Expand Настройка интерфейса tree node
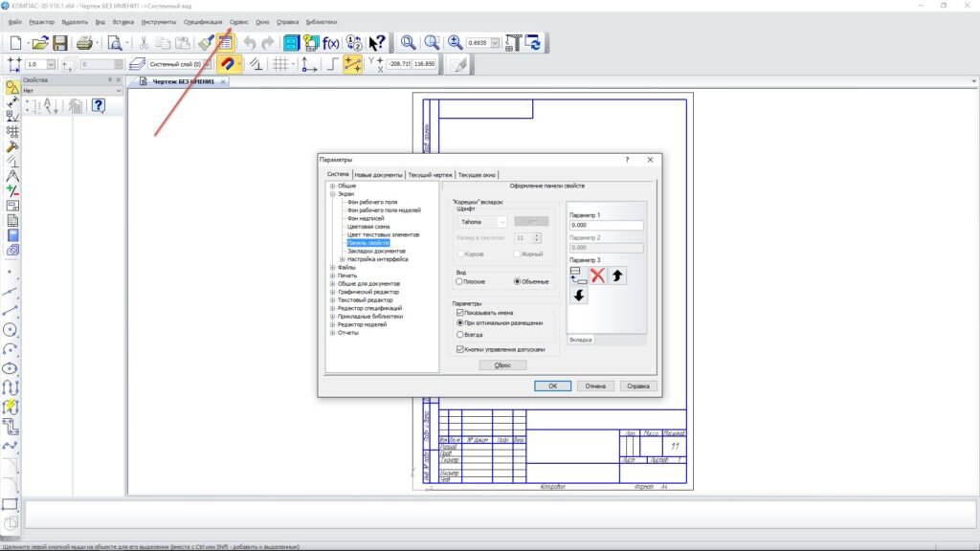This screenshot has height=551, width=980. pos(342,259)
